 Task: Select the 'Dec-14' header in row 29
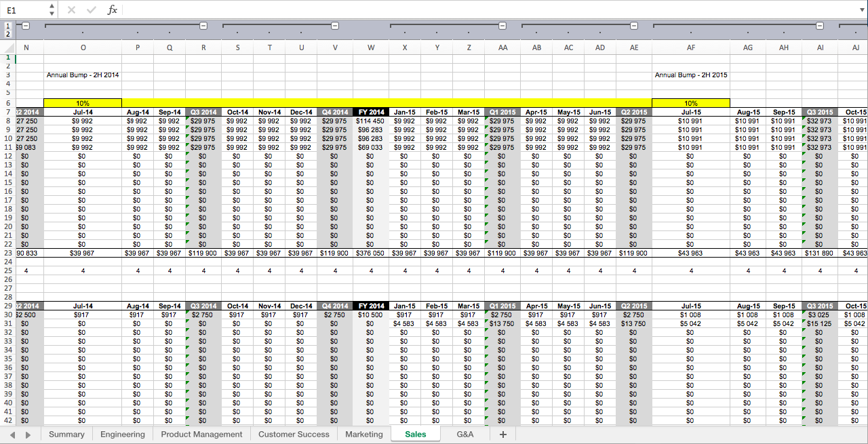click(301, 306)
